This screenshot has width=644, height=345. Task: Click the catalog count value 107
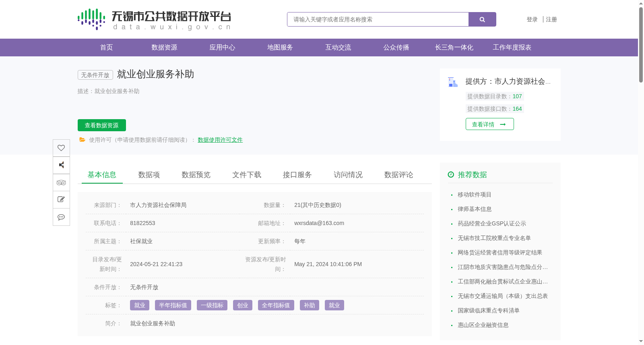click(x=517, y=96)
